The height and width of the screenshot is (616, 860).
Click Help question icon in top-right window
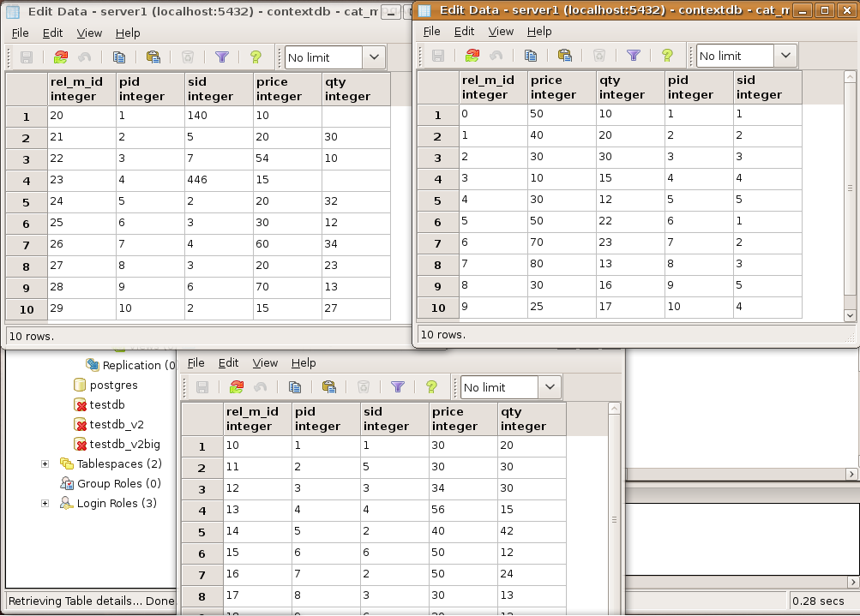667,56
